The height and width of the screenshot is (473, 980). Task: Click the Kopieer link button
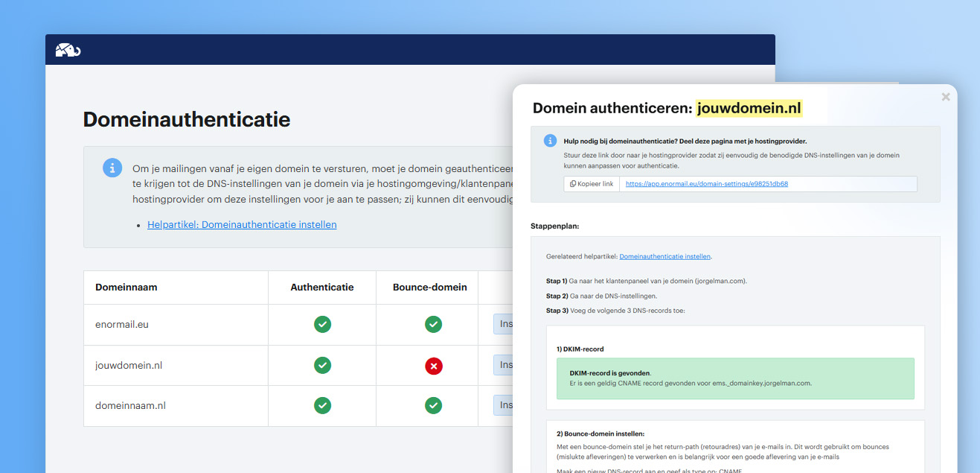[x=592, y=184]
